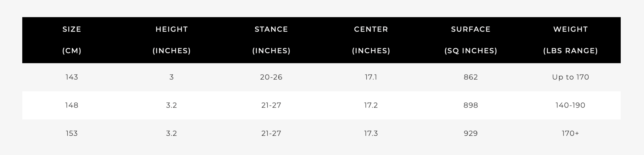Screen dimensions: 644x155
Task: Click the Up to 170 weight cell
Action: 570,77
